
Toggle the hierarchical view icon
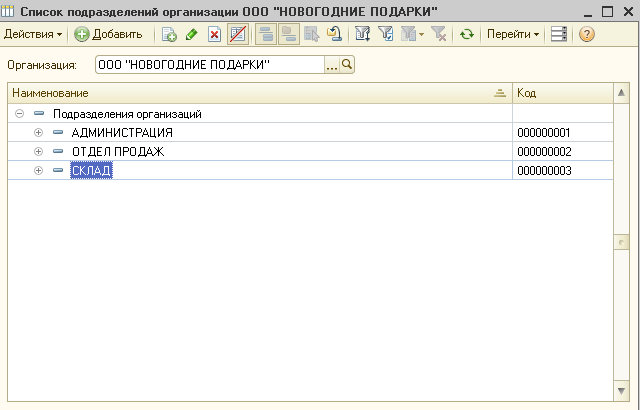coord(266,34)
